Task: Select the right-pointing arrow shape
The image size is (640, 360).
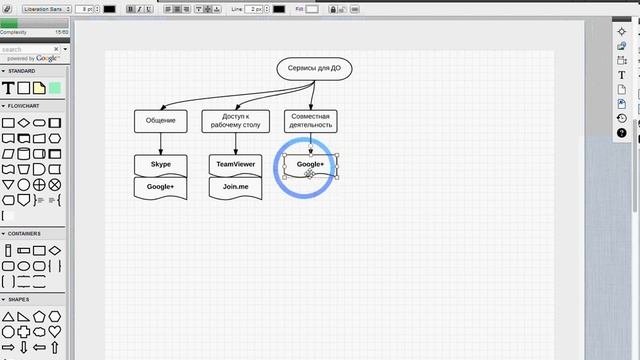Action: pos(8,347)
